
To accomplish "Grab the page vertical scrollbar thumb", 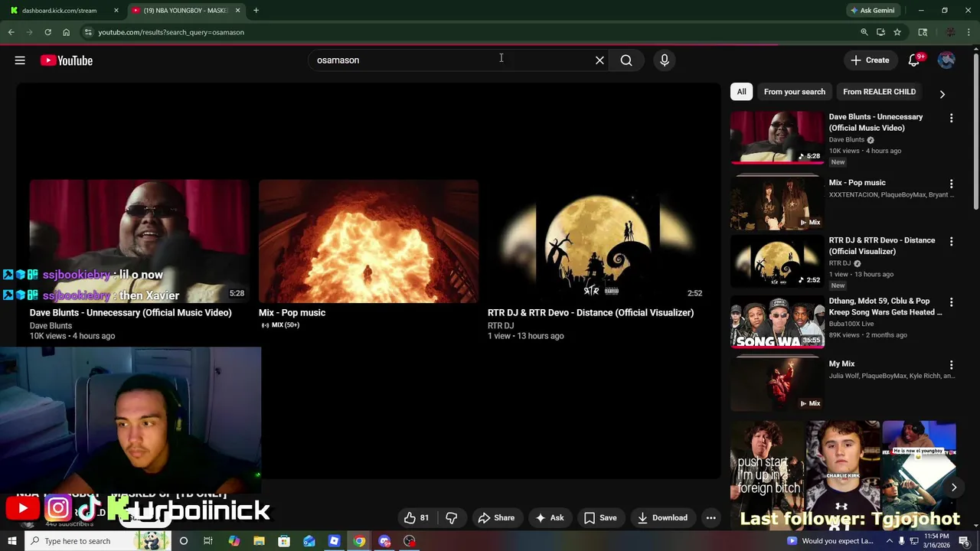I will click(x=975, y=130).
